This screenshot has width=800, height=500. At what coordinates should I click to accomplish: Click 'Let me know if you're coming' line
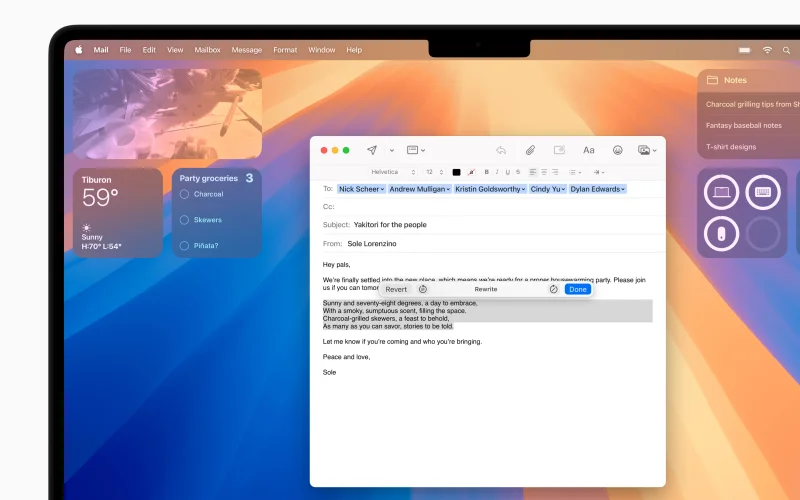(x=402, y=341)
